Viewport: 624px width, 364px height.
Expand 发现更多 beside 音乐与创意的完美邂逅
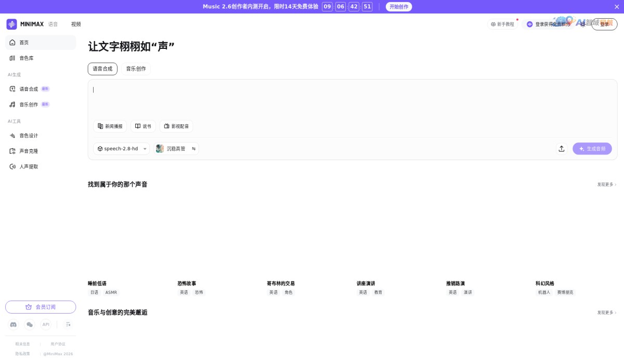pos(605,313)
